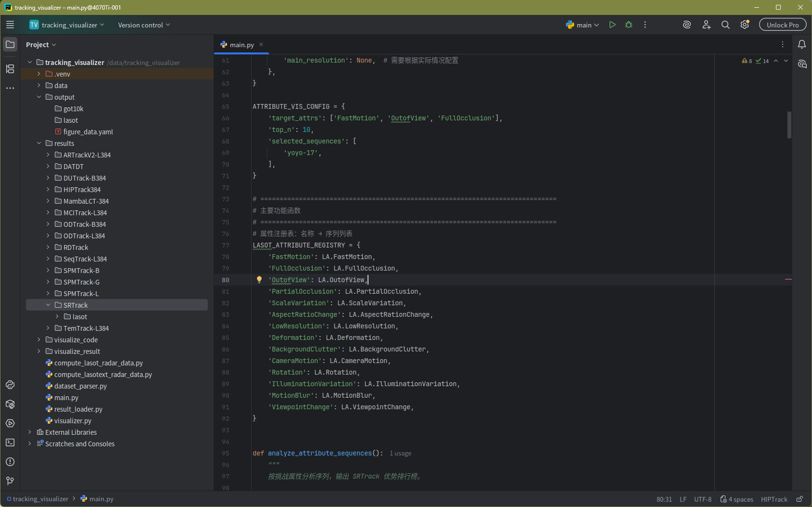This screenshot has height=507, width=812.
Task: Expand the visualize_code folder
Action: tap(39, 340)
